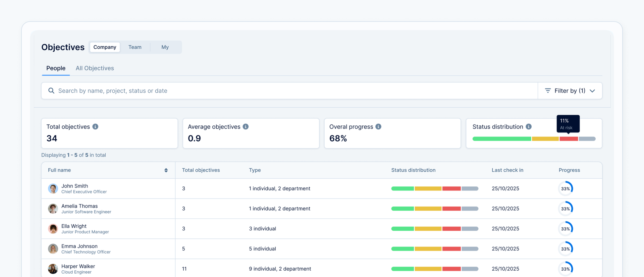Click the info icon next to Average objectives
Screen dimensions: 644x277
click(246, 127)
